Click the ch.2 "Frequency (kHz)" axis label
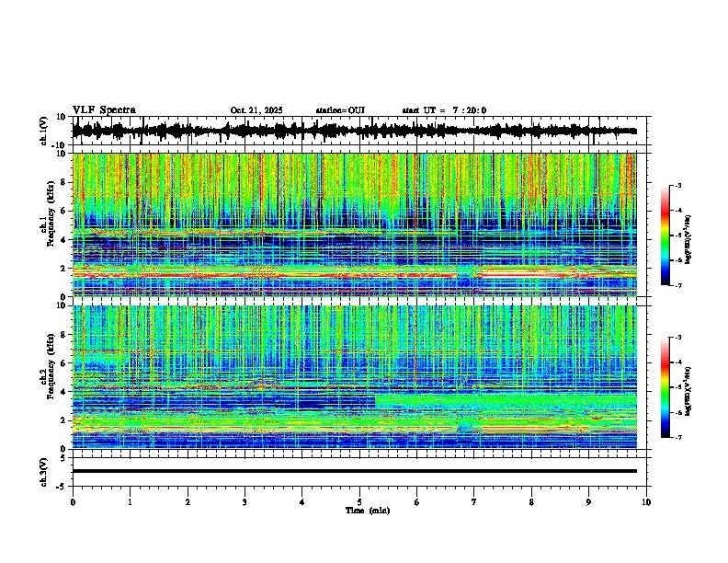The height and width of the screenshot is (563, 728). [51, 366]
